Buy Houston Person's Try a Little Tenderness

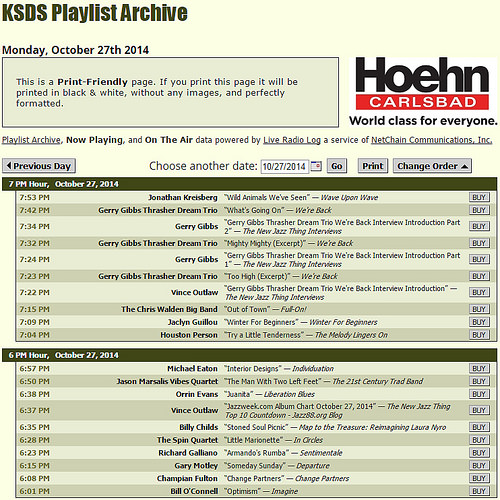(479, 335)
